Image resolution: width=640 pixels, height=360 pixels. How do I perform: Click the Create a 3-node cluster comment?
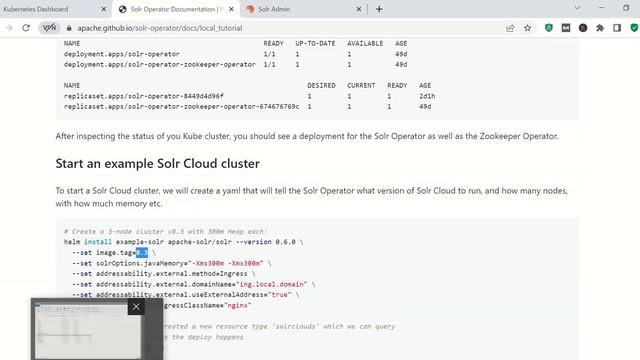166,231
